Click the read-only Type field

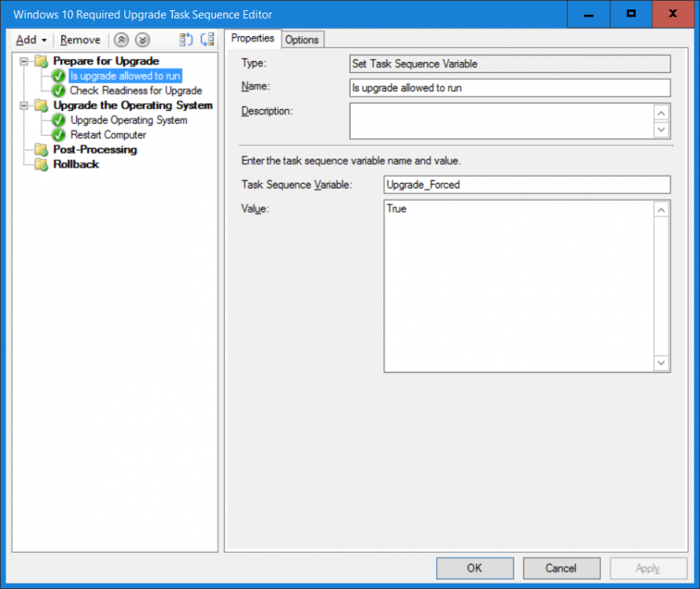[510, 64]
